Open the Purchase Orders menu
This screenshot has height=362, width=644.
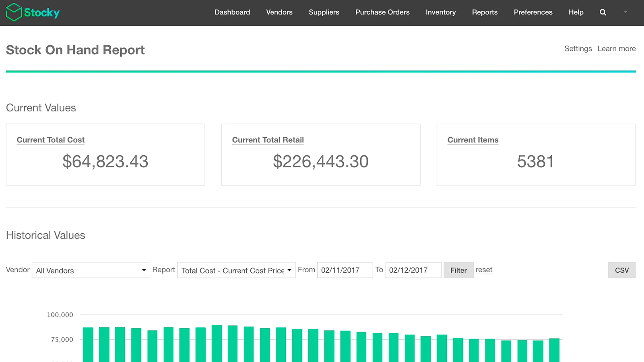pyautogui.click(x=382, y=12)
